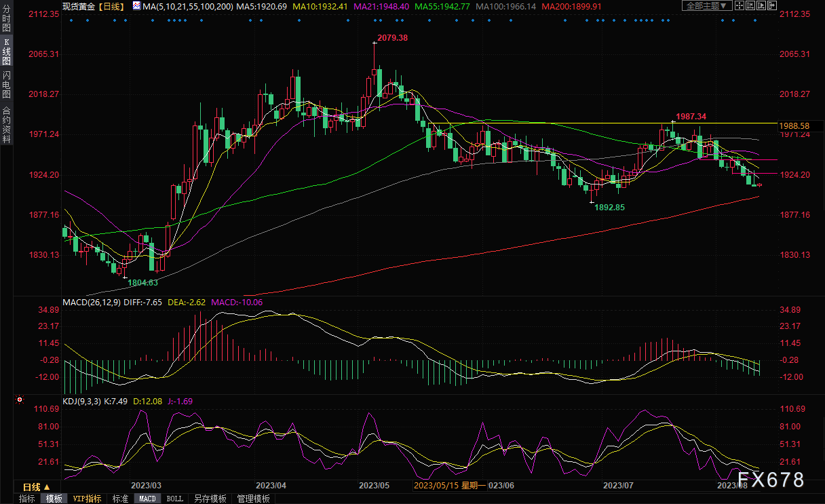Select the 指标 bottom tab
This screenshot has height=504, width=825.
click(x=27, y=499)
